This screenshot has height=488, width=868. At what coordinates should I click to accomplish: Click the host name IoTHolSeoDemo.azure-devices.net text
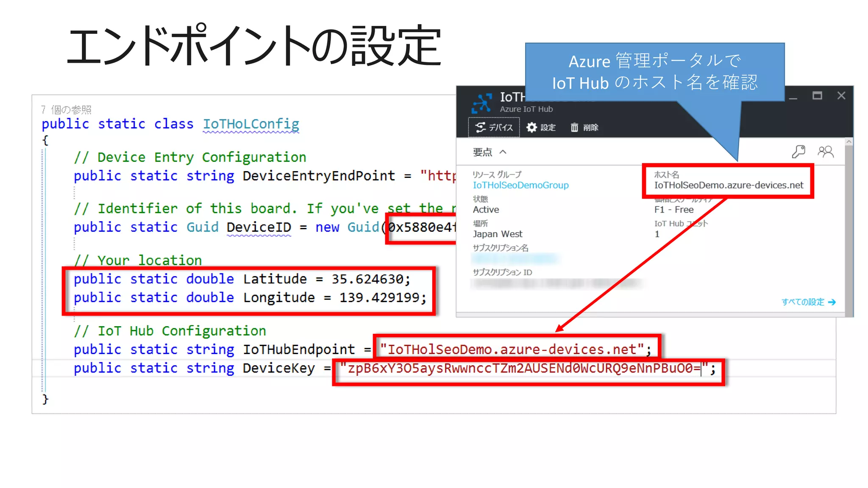click(729, 185)
